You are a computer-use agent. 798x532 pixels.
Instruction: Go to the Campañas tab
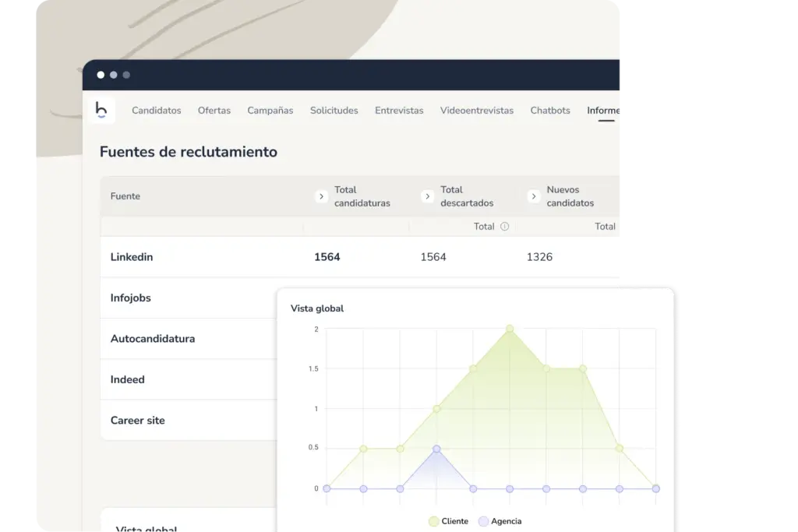point(270,111)
